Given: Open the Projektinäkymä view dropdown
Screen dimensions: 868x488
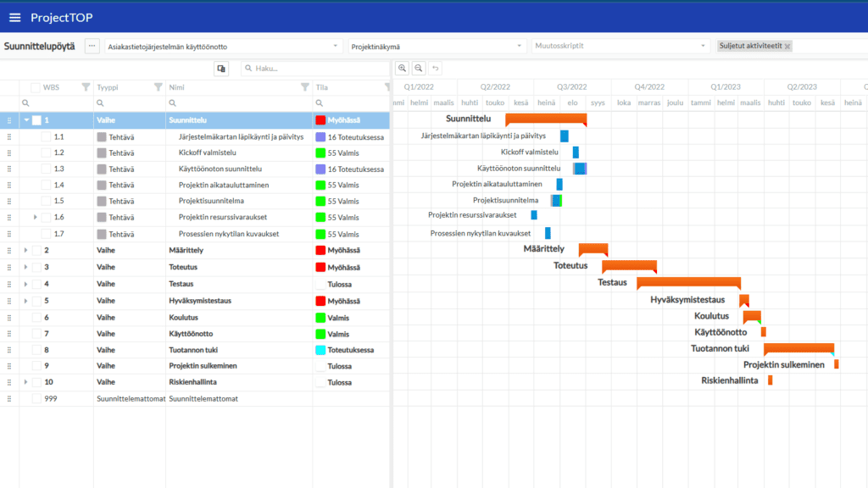Looking at the screenshot, I should (437, 47).
